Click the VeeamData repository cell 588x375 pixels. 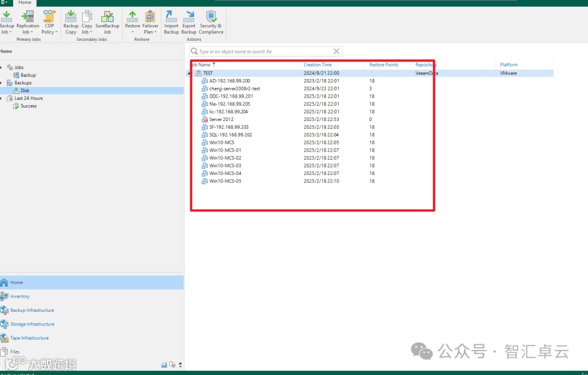tap(427, 73)
